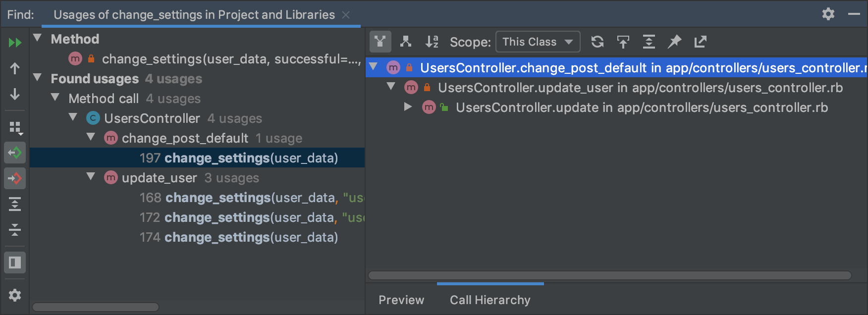
Task: Go to next occurrence with down arrow
Action: coord(15,94)
